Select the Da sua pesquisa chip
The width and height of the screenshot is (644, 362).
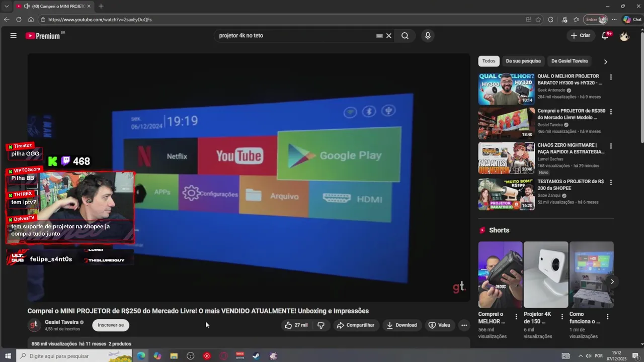[x=523, y=61]
